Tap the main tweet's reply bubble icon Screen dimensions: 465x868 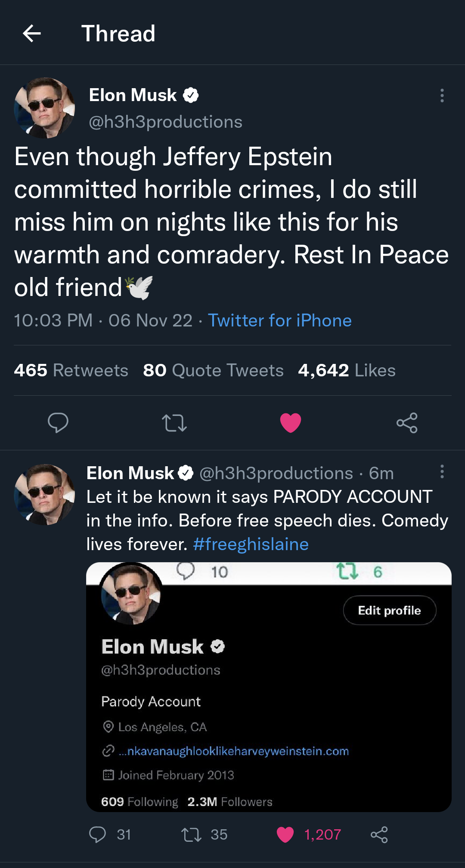click(x=58, y=422)
